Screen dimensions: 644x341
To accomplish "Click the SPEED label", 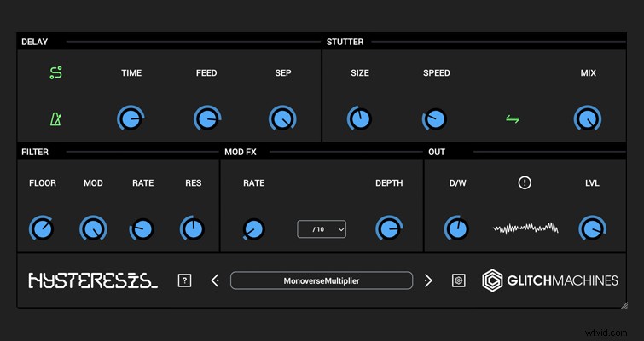I will click(x=437, y=73).
